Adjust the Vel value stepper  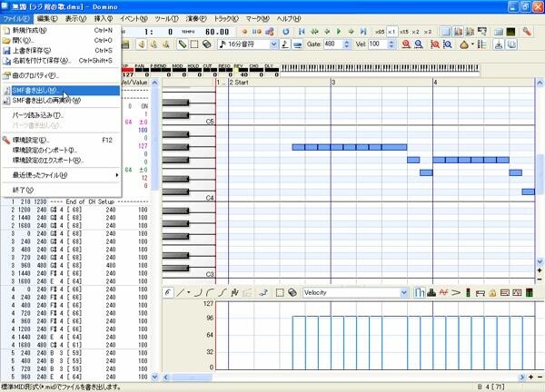(x=391, y=44)
